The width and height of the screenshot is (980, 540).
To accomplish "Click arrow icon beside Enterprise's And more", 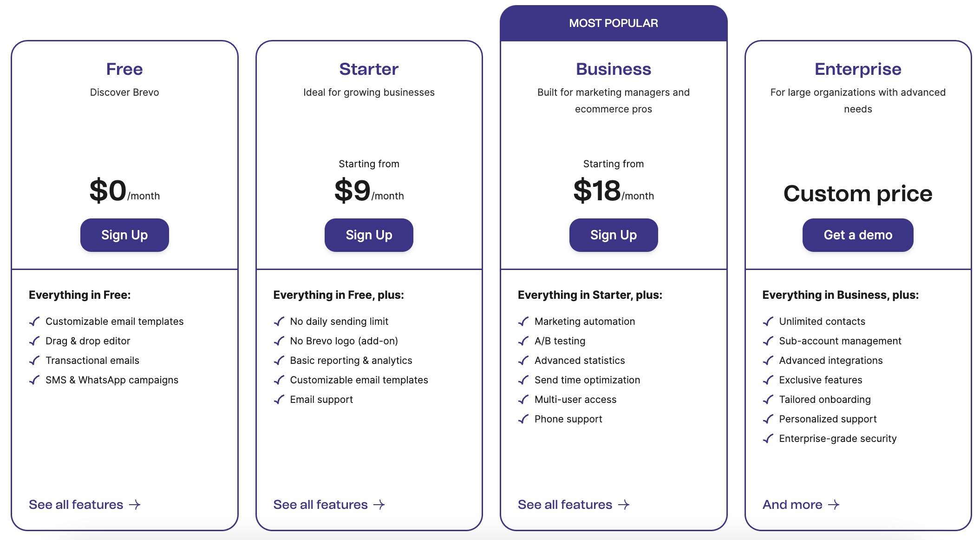I will coord(834,505).
